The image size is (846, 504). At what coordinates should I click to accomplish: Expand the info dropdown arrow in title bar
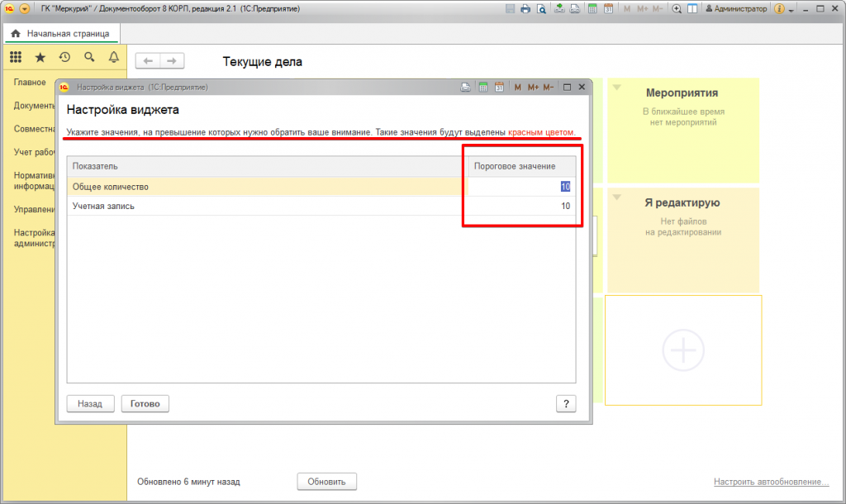coord(791,10)
